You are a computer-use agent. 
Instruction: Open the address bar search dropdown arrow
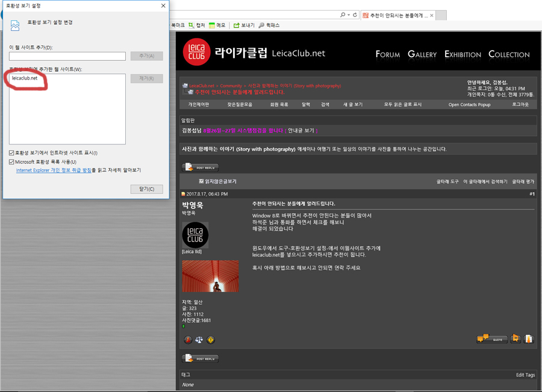tap(349, 15)
